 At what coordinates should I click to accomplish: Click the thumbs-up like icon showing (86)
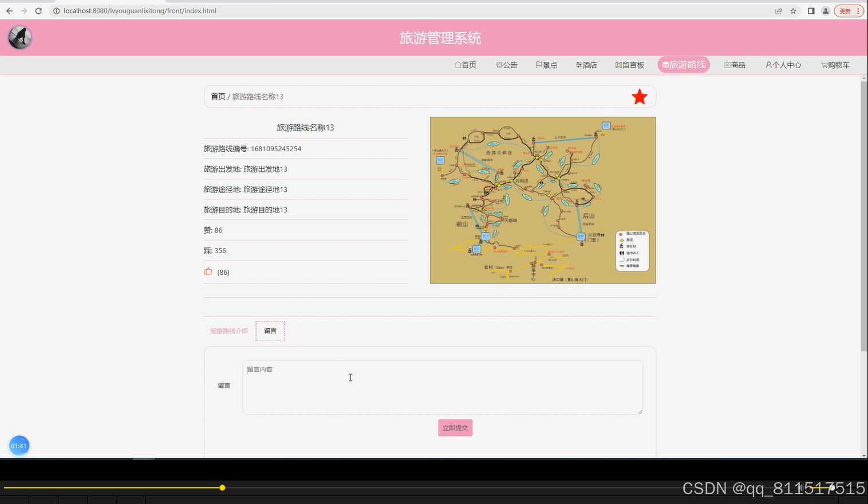[x=208, y=271]
